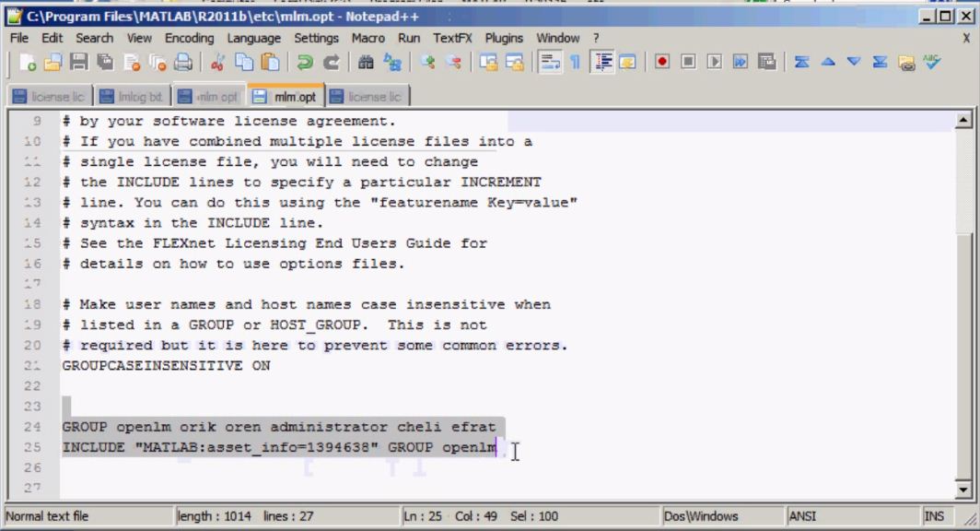
Task: Expand the Plugins menu
Action: (503, 38)
